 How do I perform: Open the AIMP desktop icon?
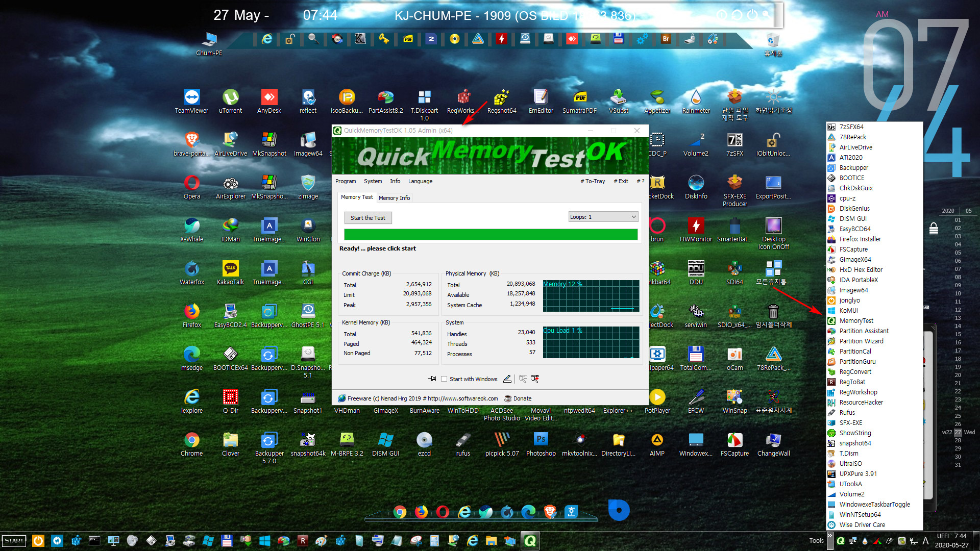point(657,444)
